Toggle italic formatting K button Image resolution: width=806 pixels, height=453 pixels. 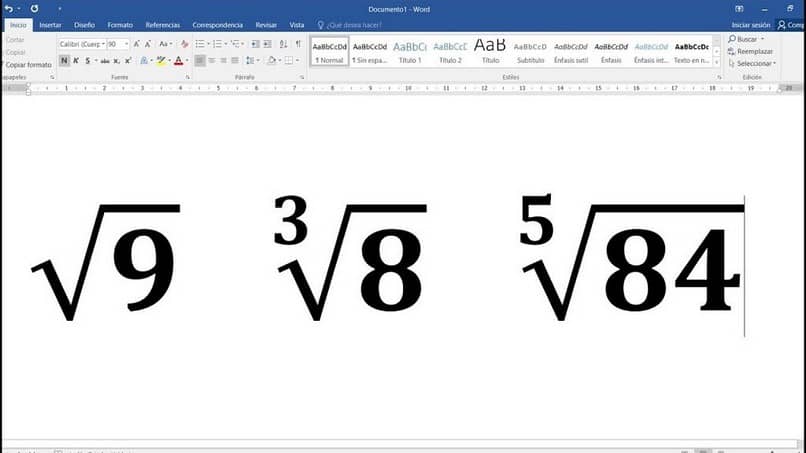coord(76,61)
